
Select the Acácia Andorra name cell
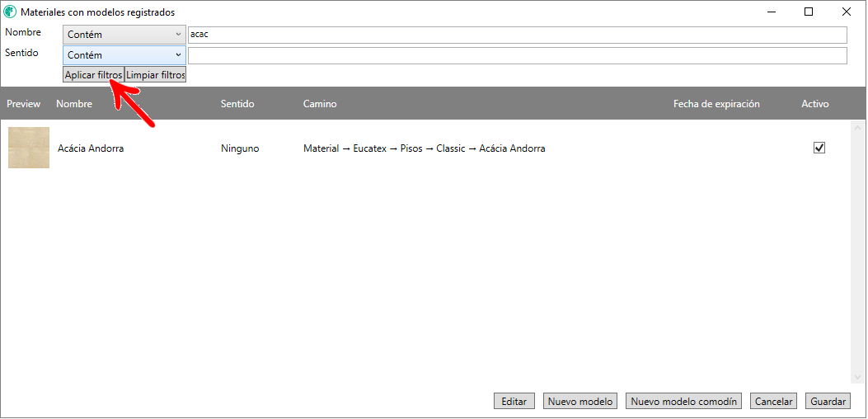[x=91, y=148]
